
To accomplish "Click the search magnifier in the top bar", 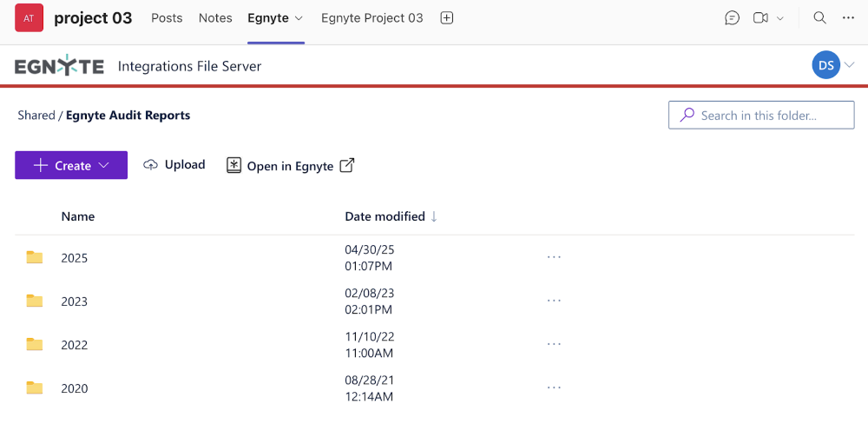I will (x=820, y=17).
